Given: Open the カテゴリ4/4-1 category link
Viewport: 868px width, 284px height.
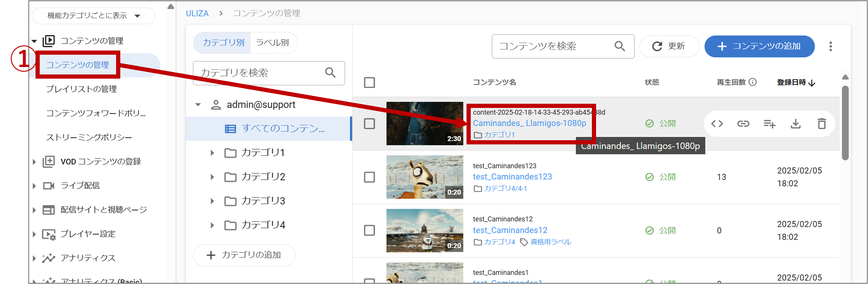Looking at the screenshot, I should pos(505,189).
